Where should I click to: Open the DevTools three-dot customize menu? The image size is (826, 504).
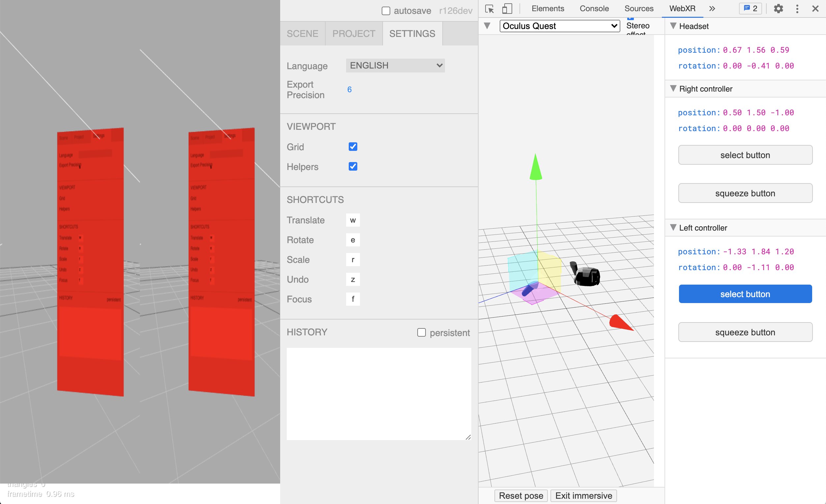[x=797, y=9]
